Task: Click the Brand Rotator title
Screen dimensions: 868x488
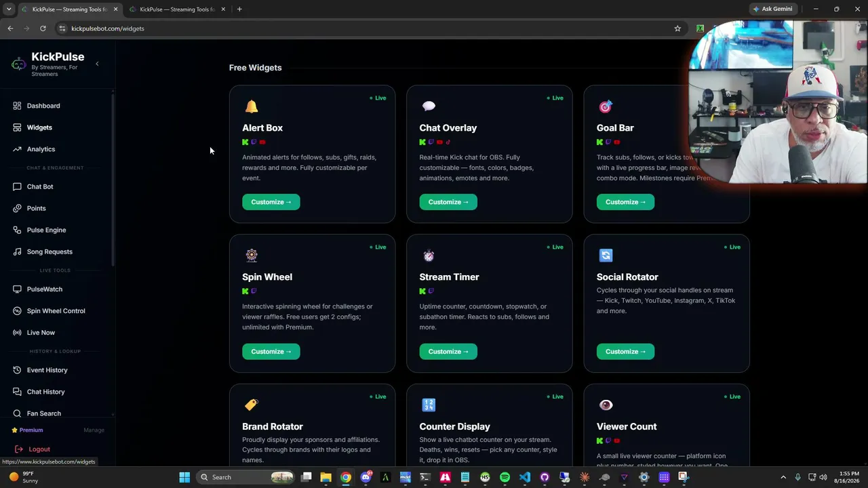Action: [x=273, y=426]
